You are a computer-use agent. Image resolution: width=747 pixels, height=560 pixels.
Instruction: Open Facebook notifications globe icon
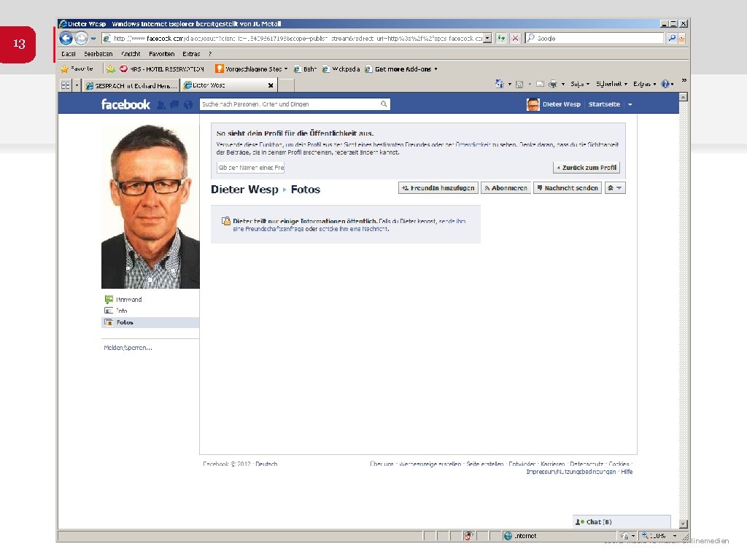[x=188, y=105]
